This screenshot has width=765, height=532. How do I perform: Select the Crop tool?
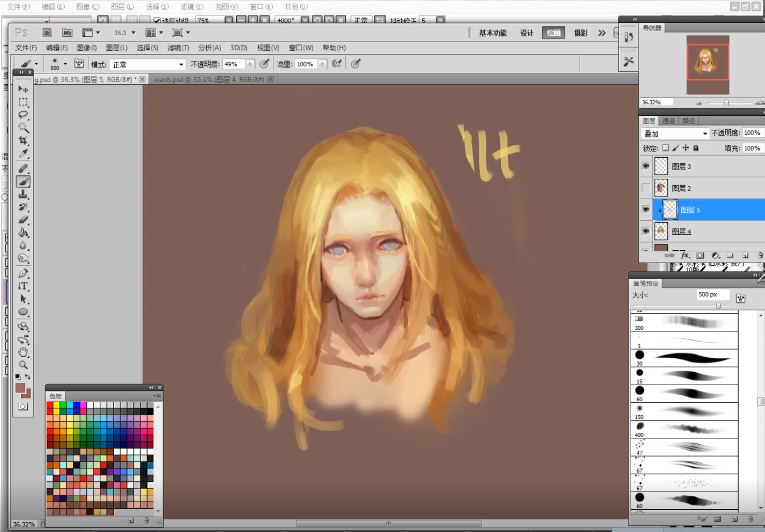point(23,140)
